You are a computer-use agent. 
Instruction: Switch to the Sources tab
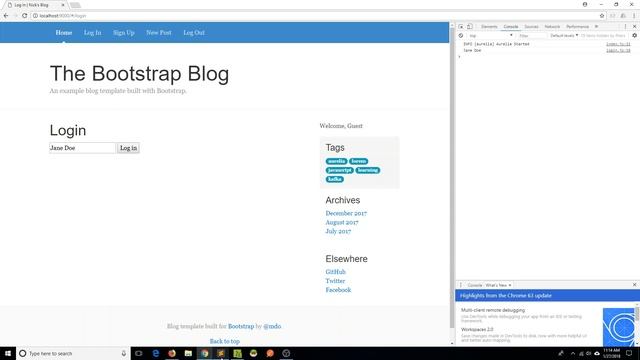531,27
